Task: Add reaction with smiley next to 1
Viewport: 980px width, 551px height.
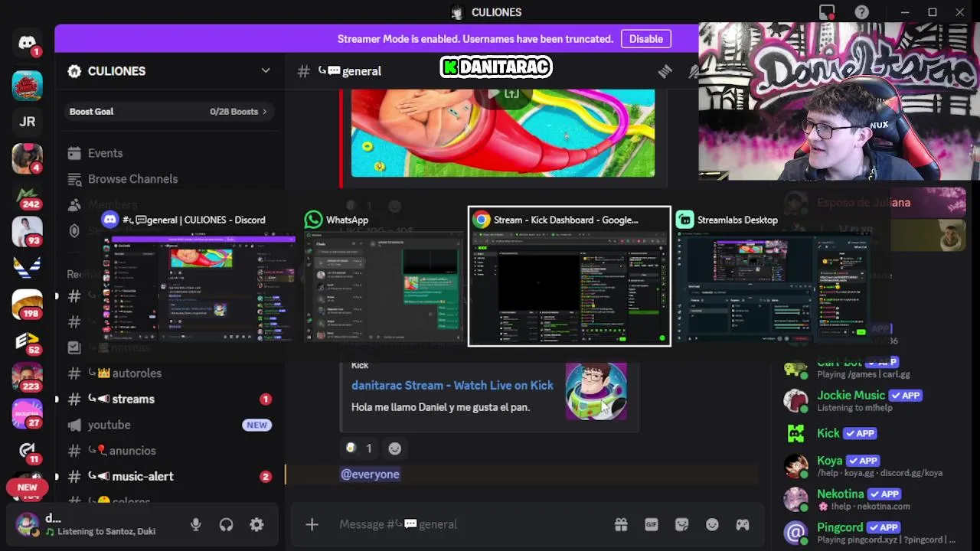Action: [394, 448]
